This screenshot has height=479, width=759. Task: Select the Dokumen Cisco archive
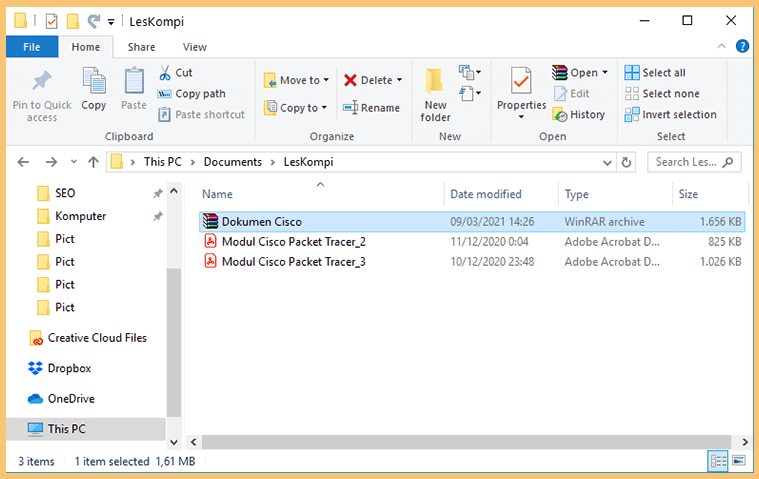pyautogui.click(x=472, y=222)
